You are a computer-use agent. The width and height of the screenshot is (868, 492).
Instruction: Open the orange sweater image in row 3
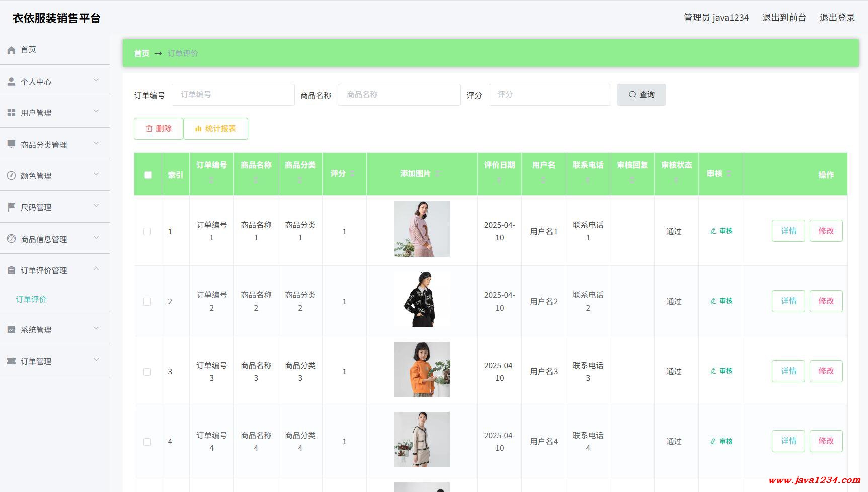click(x=422, y=370)
